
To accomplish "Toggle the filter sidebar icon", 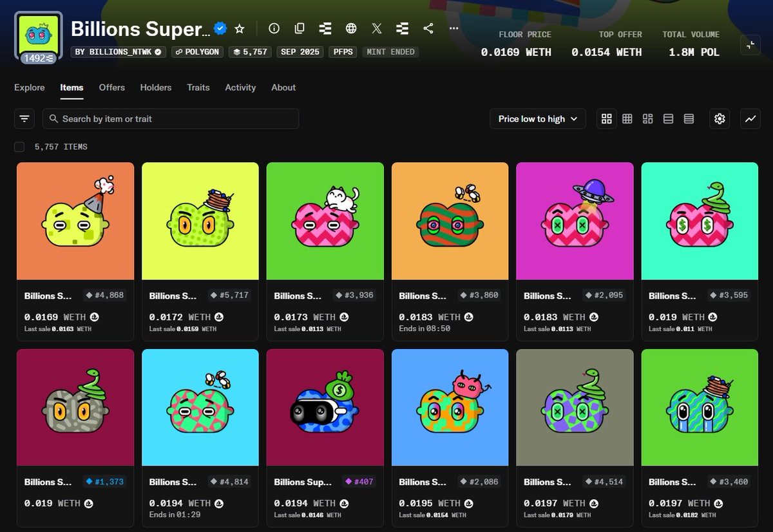I will click(x=24, y=119).
